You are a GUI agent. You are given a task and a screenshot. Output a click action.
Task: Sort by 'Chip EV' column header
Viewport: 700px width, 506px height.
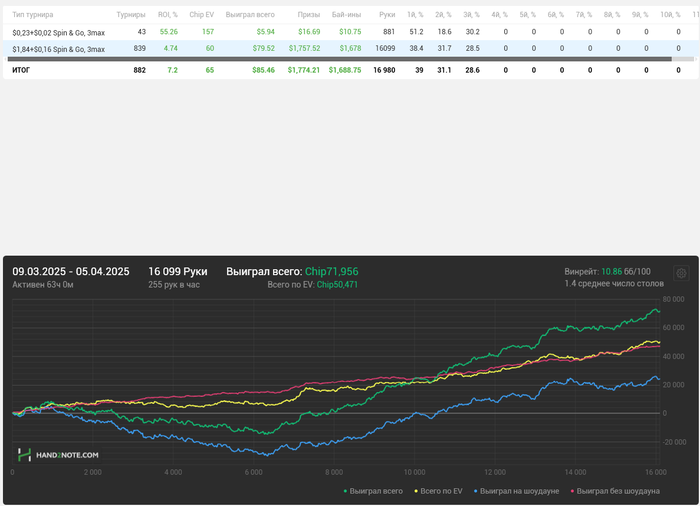point(201,15)
